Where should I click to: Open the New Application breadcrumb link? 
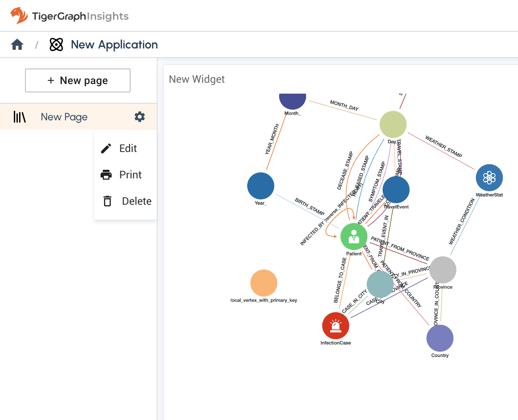114,45
